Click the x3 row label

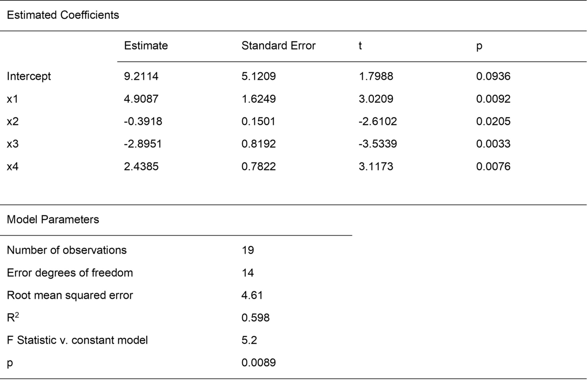pos(13,144)
